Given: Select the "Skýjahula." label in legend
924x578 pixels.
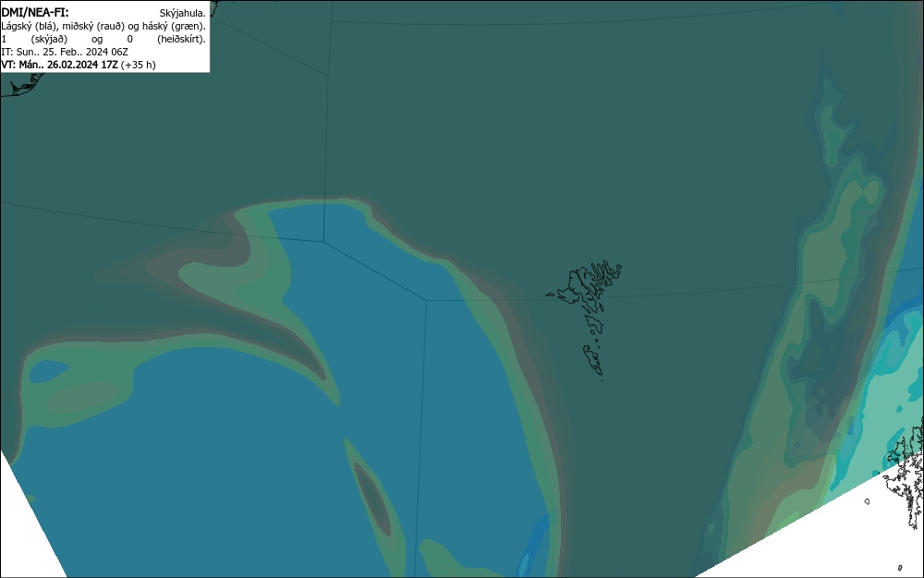Looking at the screenshot, I should click(183, 13).
